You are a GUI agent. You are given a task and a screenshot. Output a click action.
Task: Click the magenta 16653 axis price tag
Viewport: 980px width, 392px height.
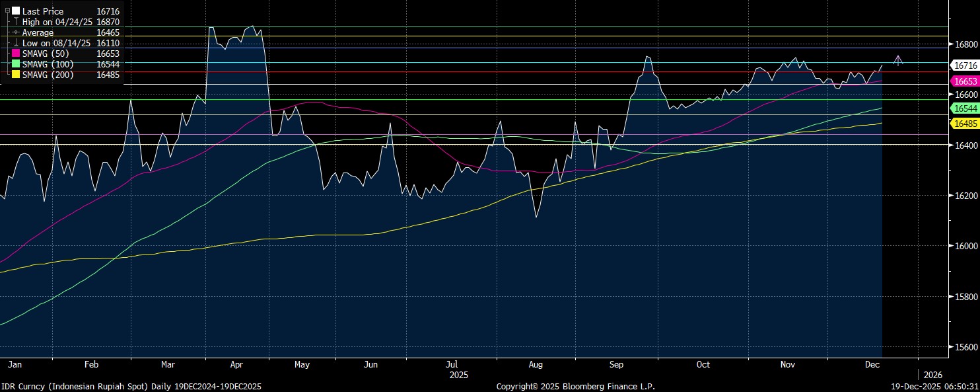(965, 81)
